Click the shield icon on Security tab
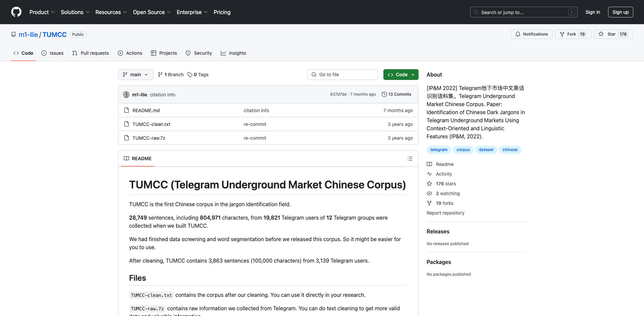 [188, 53]
